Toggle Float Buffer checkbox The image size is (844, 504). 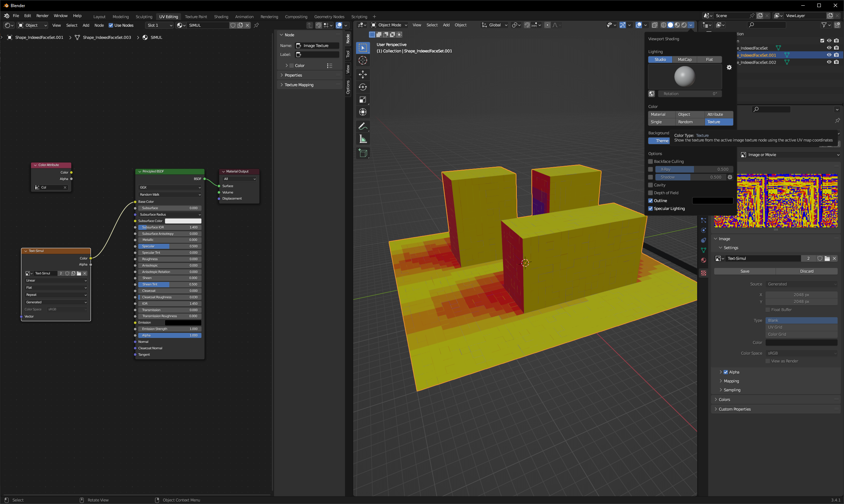768,310
